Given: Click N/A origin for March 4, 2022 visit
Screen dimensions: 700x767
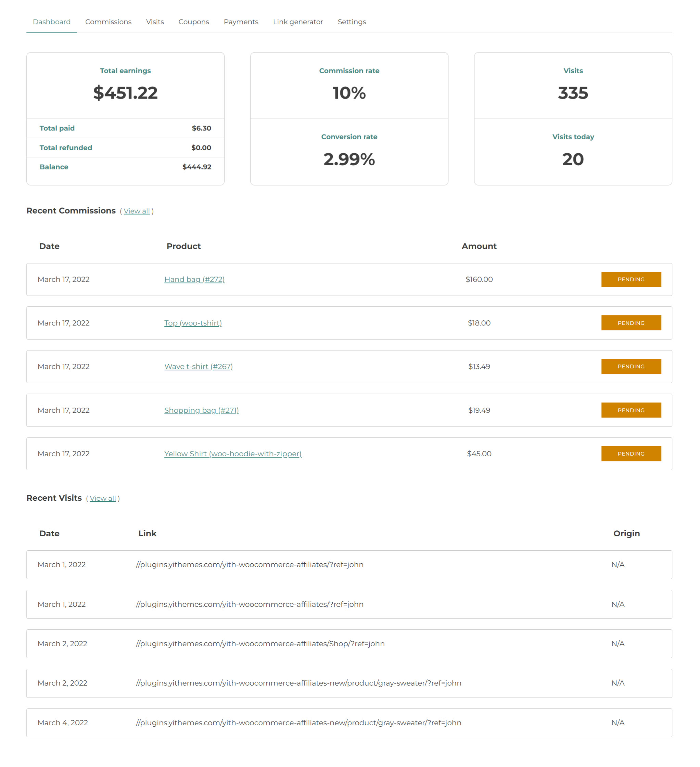Looking at the screenshot, I should [618, 723].
